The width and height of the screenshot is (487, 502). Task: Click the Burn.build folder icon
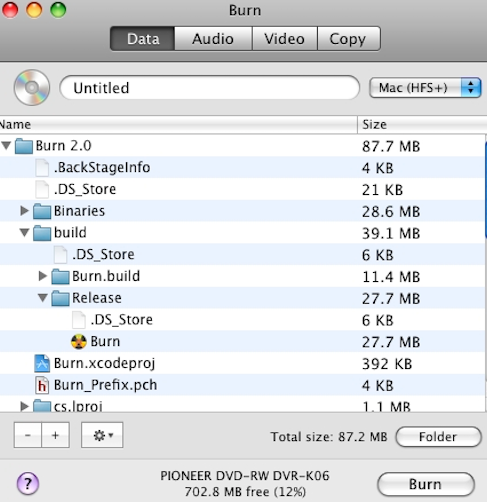click(61, 276)
